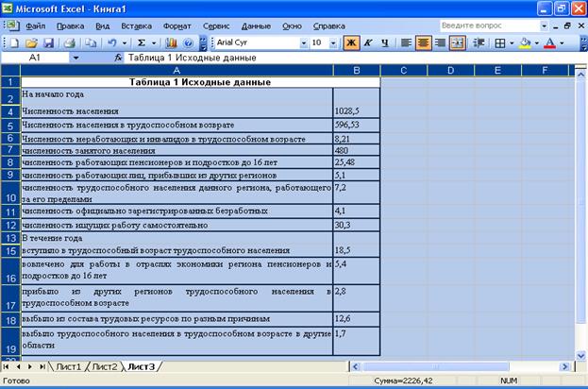The width and height of the screenshot is (588, 389).
Task: Open the Формат menu
Action: tap(177, 26)
